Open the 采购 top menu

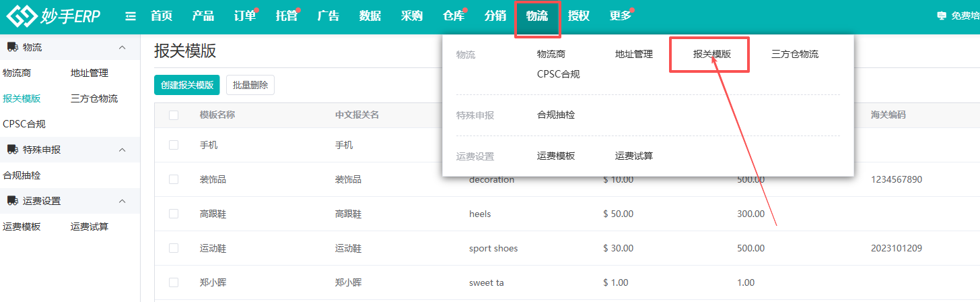(x=412, y=16)
